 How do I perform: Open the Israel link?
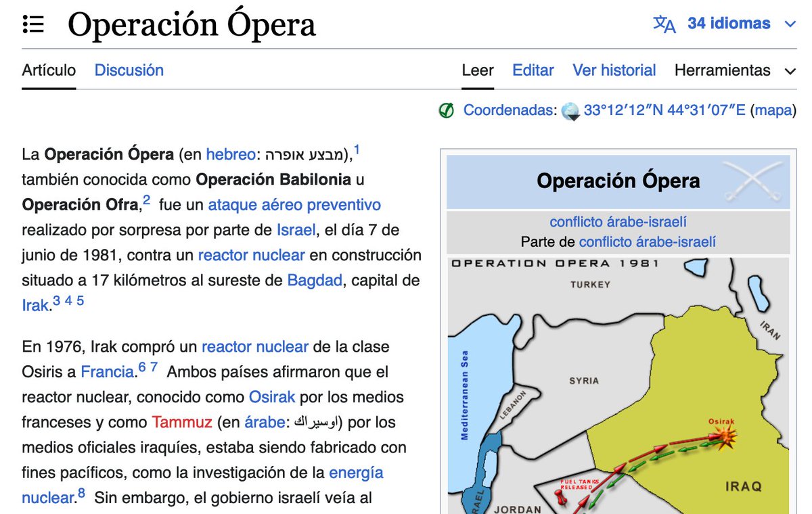(296, 229)
